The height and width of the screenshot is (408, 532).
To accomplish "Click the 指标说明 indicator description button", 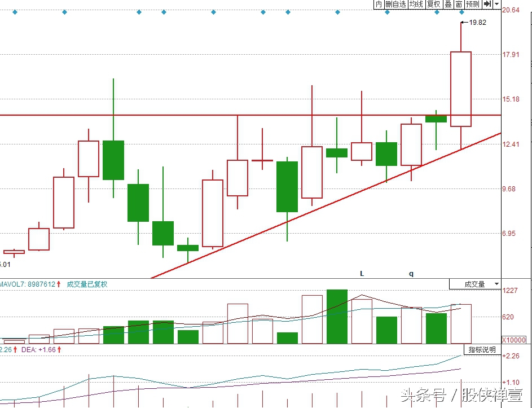I will (482, 349).
